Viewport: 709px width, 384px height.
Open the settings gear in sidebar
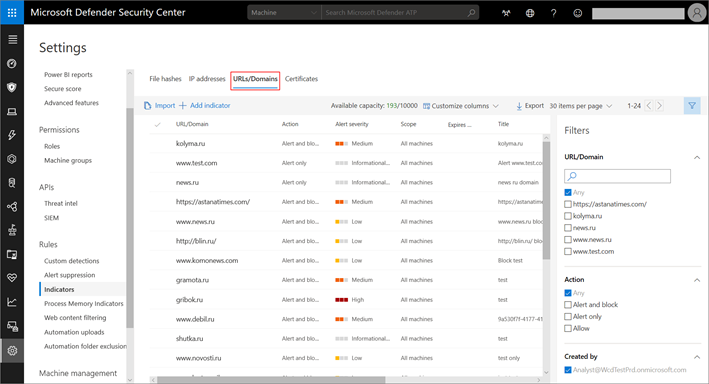(x=12, y=351)
